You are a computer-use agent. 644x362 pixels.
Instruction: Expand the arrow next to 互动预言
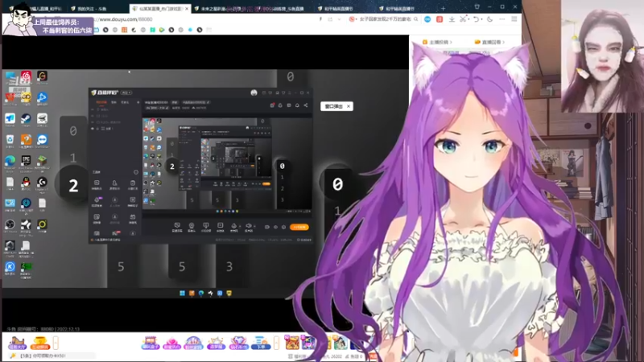[56, 343]
